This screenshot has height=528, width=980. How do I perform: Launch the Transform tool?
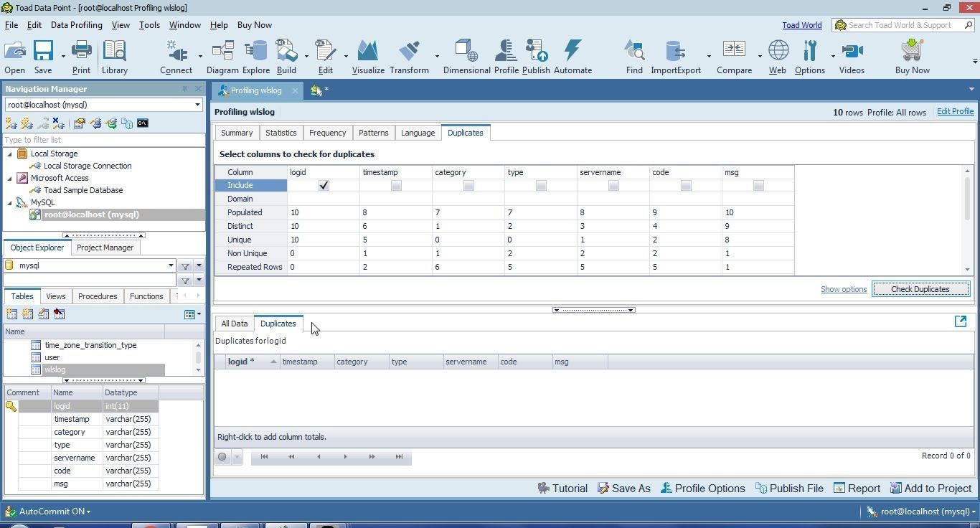[x=409, y=57]
